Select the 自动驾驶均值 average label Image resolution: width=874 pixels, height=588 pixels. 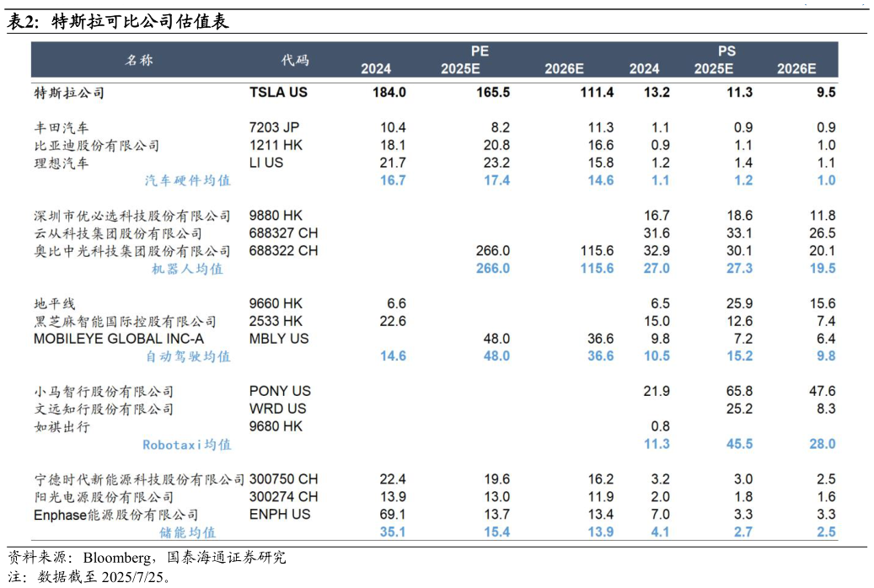[187, 356]
